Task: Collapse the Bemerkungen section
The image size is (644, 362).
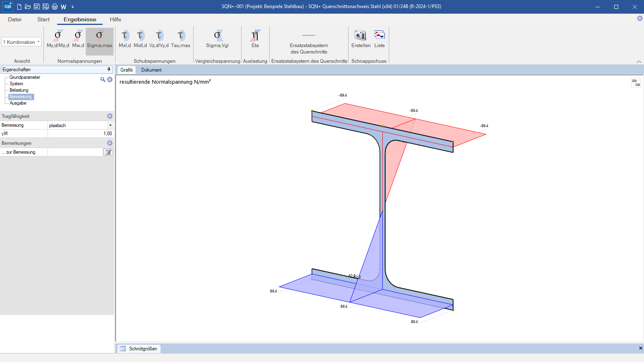Action: pyautogui.click(x=109, y=143)
